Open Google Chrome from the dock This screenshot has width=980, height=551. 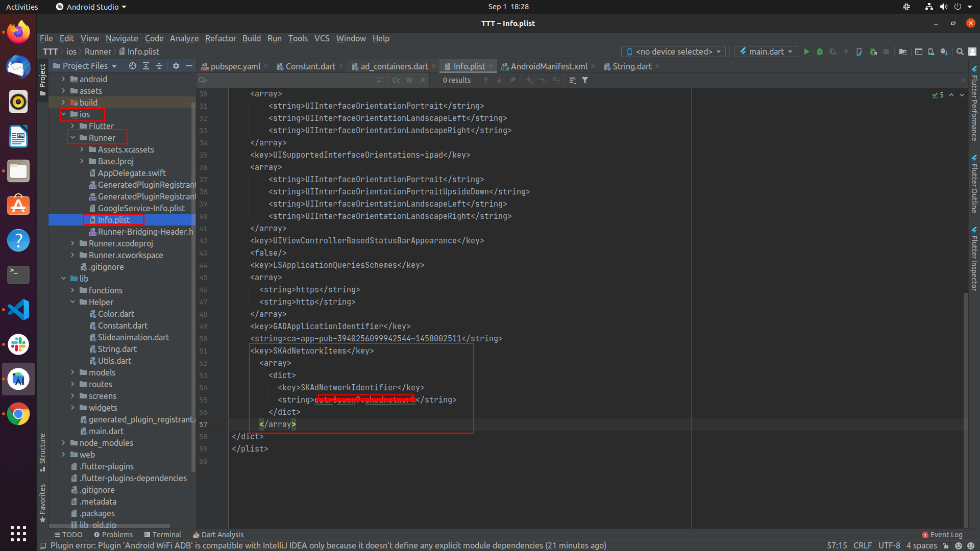point(18,414)
